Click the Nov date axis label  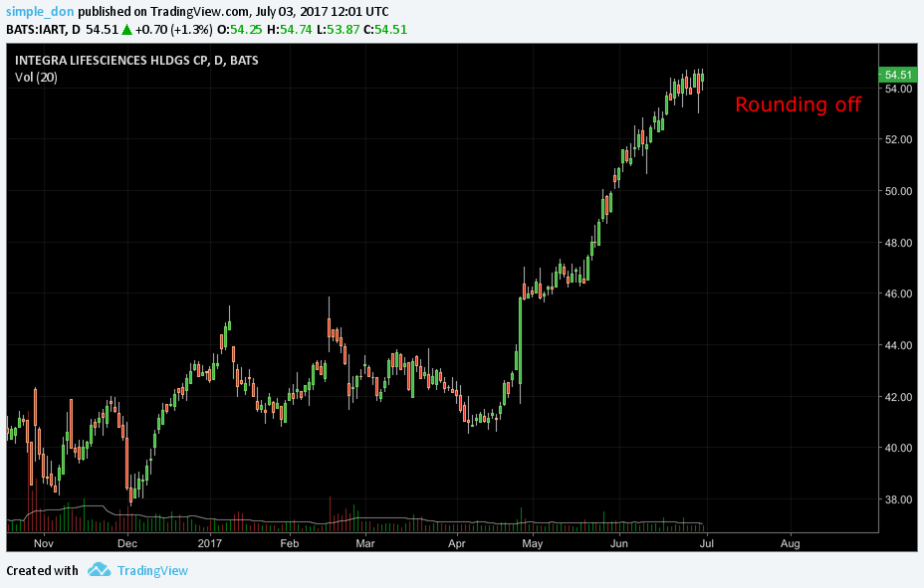pos(43,543)
